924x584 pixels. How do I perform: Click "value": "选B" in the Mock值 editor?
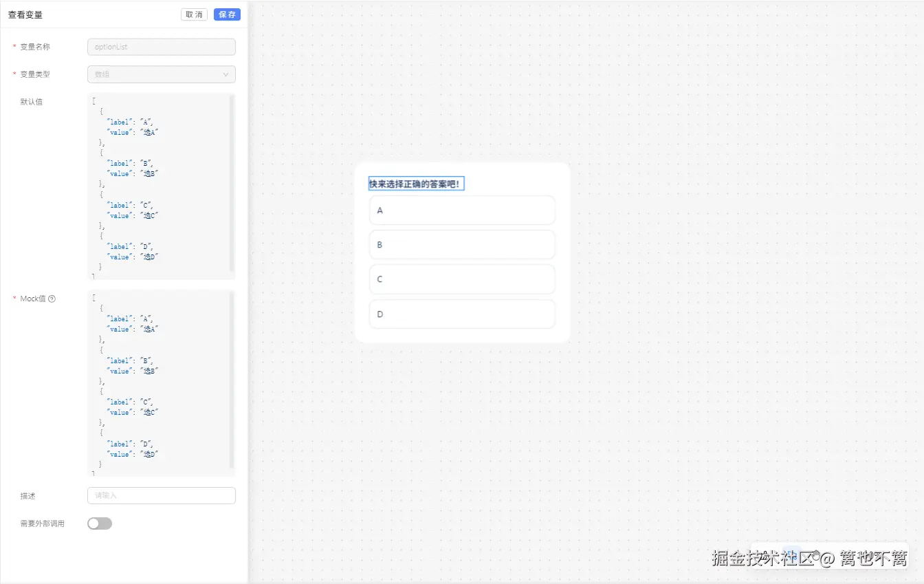coord(133,371)
